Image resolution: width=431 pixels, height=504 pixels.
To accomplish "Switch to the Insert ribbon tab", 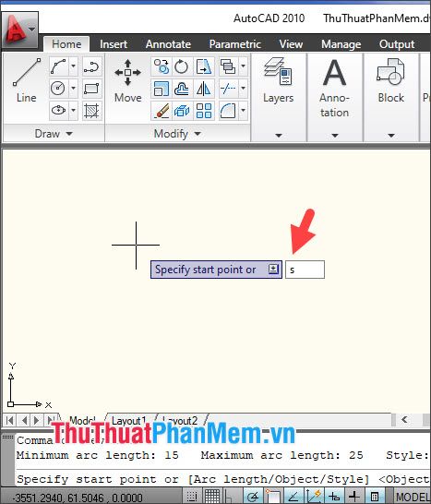I will pos(114,44).
